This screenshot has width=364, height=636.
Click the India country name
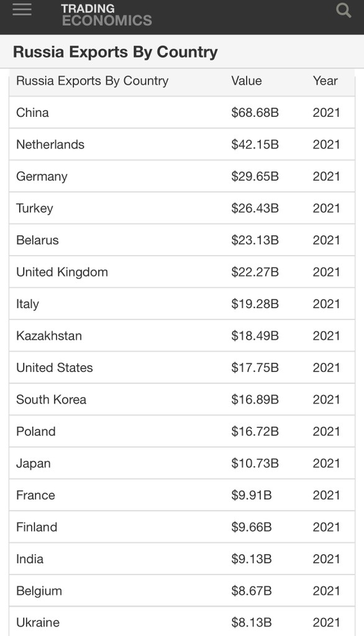click(x=30, y=559)
